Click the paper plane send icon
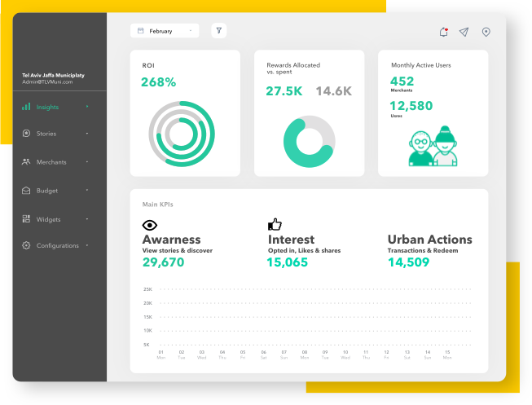The image size is (532, 405). 464,32
